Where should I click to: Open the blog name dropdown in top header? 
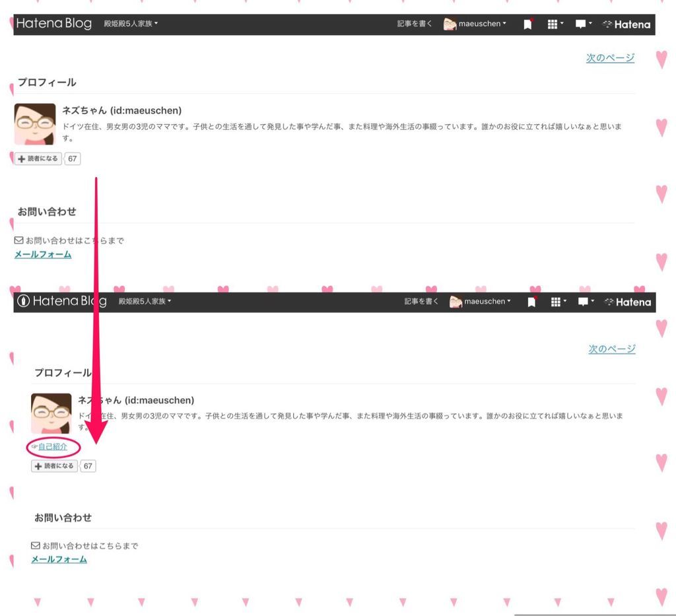coord(131,24)
